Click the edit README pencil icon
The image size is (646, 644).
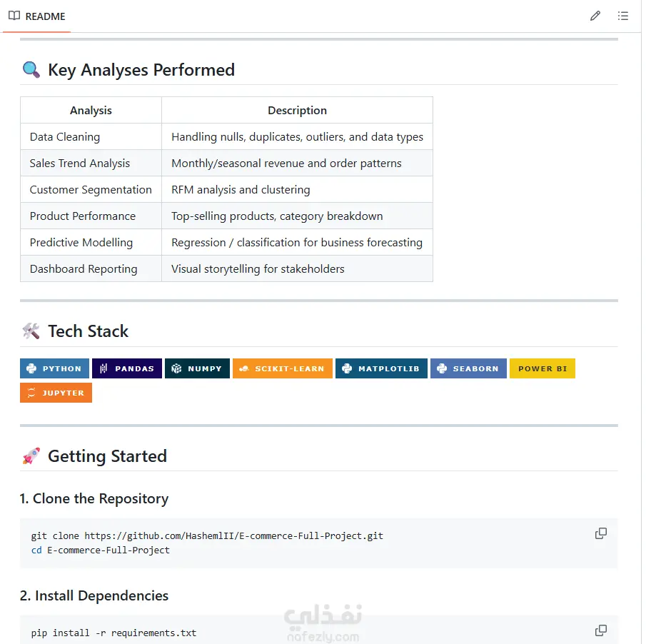pos(595,16)
